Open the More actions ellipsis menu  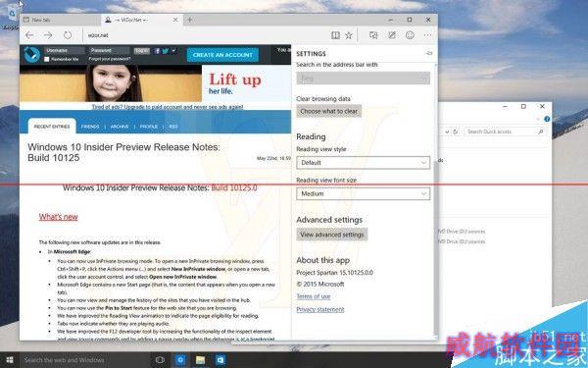428,35
